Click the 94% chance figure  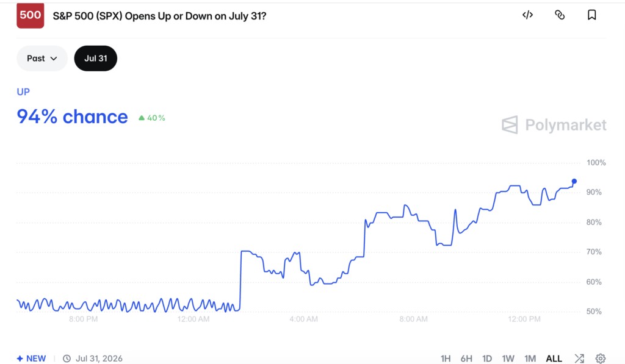click(x=72, y=116)
